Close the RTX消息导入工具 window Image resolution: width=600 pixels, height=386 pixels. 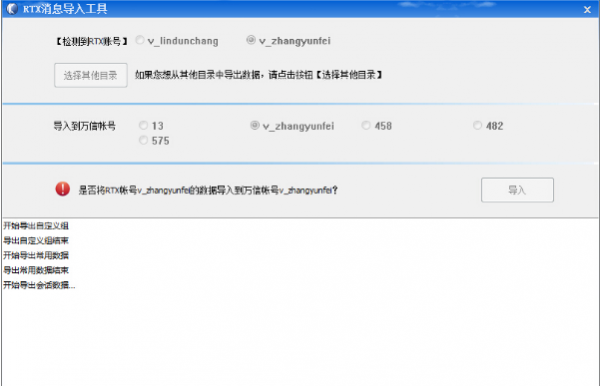click(x=587, y=10)
